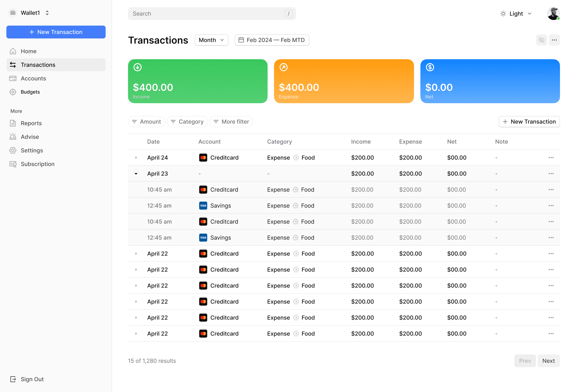Open the page options three-dot menu

554,40
